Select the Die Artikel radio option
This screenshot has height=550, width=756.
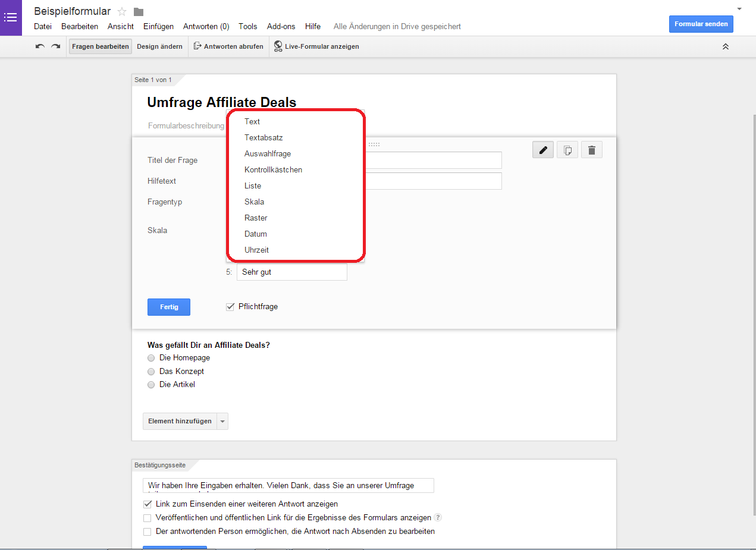coord(151,385)
